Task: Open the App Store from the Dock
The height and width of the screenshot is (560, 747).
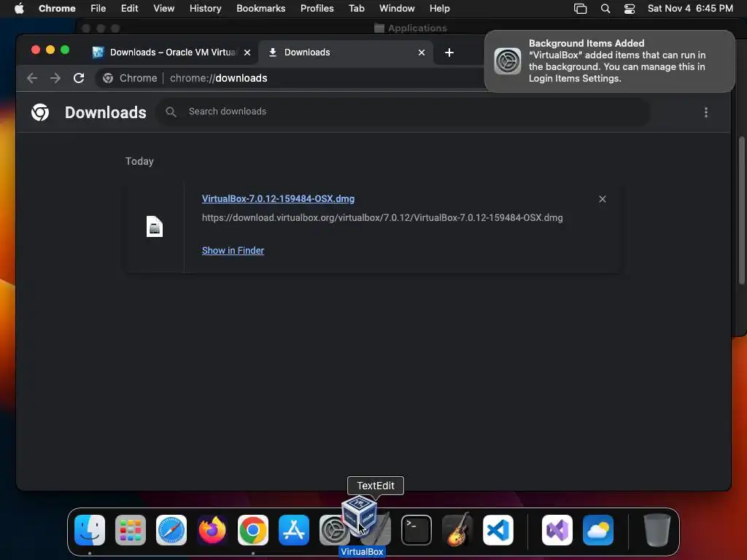Action: coord(294,530)
